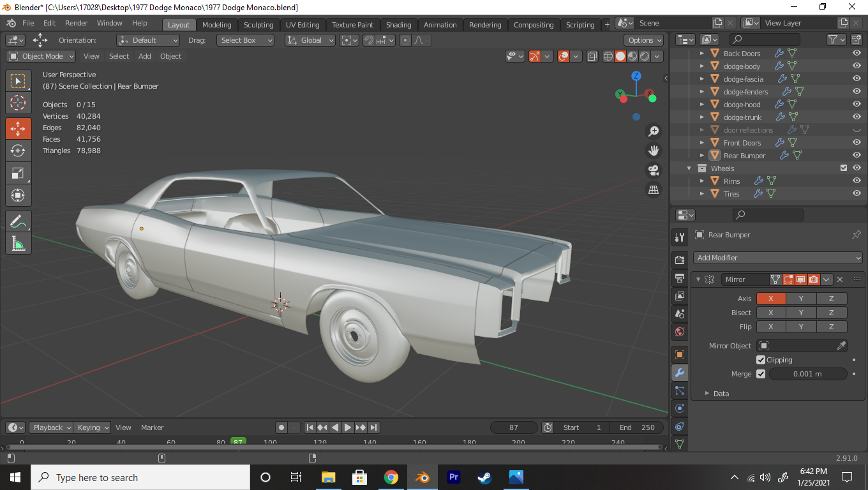Open the Options dropdown
The width and height of the screenshot is (868, 490).
(645, 40)
